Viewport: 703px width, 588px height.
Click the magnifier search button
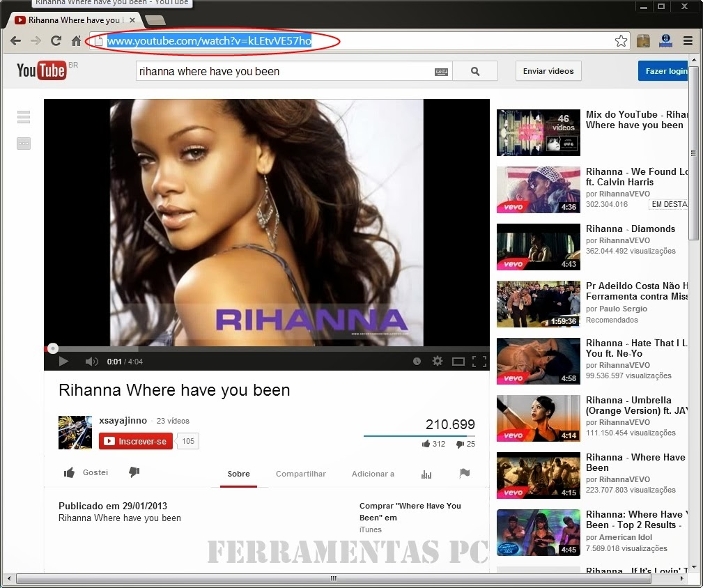[x=475, y=71]
